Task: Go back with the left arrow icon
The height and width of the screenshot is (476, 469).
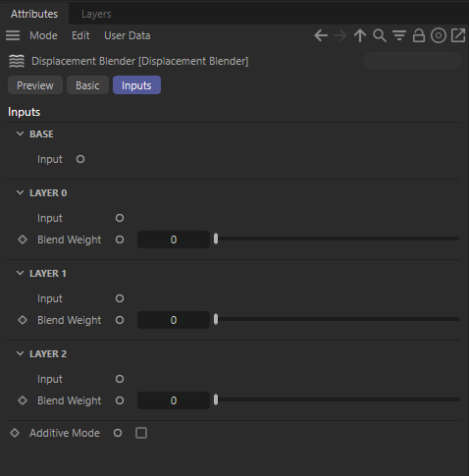Action: point(321,35)
